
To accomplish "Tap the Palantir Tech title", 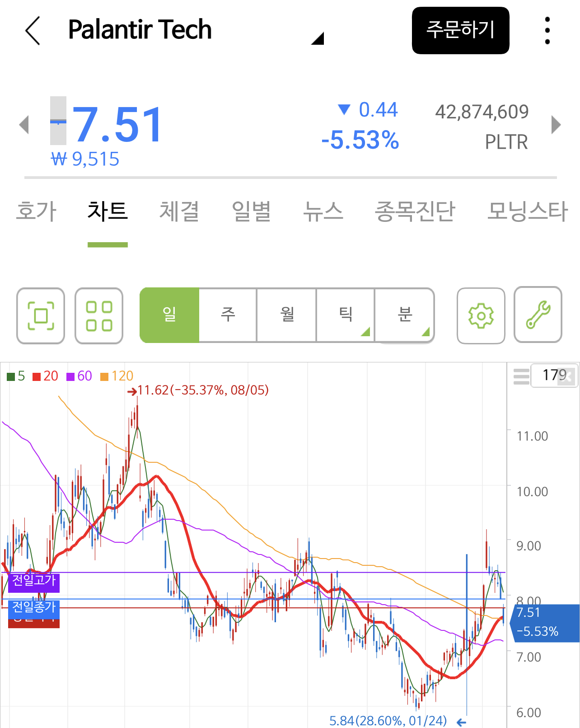I will click(x=140, y=30).
